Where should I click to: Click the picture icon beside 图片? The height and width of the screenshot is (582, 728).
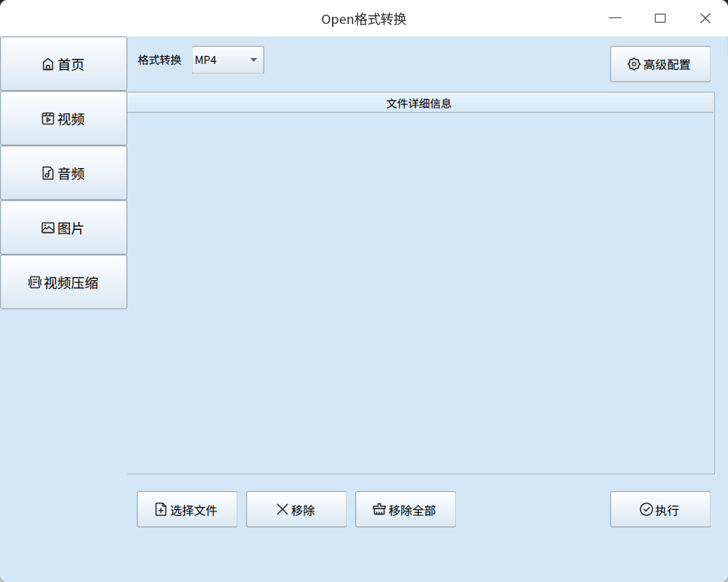[x=48, y=228]
